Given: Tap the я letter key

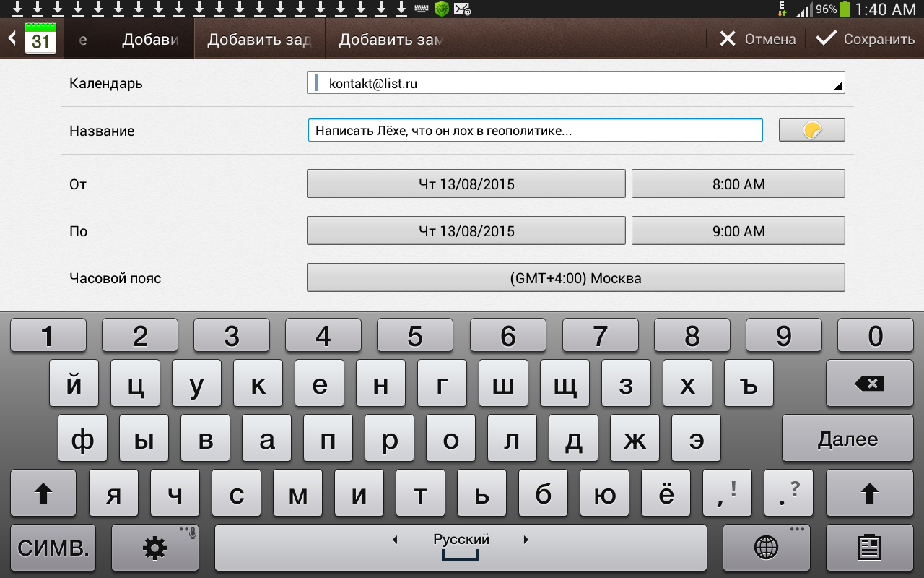Looking at the screenshot, I should click(113, 493).
